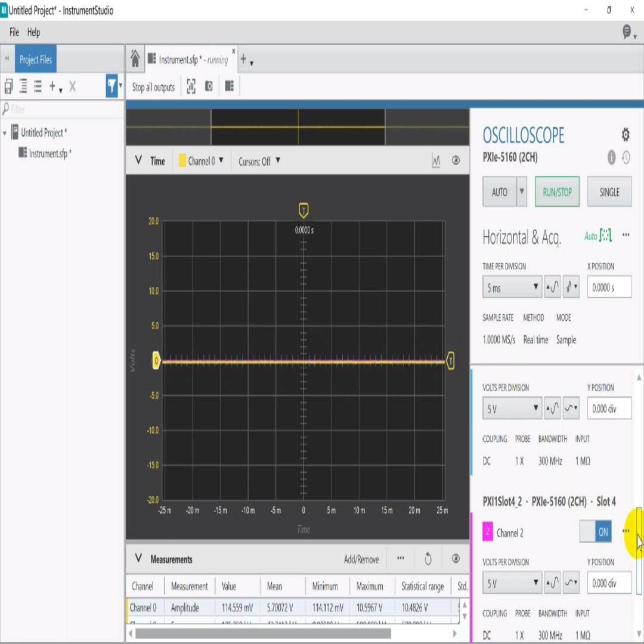Screen dimensions: 644x644
Task: Open the oscilloscope history clock icon
Action: click(x=626, y=157)
